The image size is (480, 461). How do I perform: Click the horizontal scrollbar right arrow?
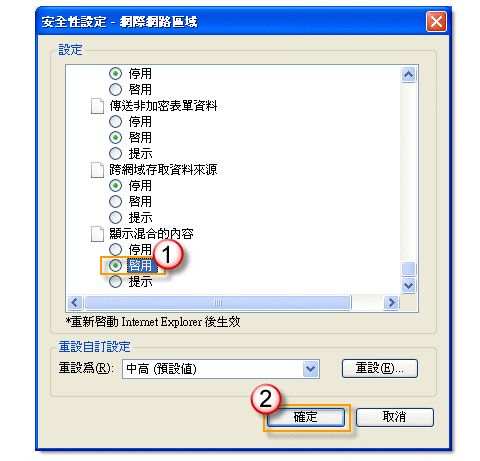coord(391,303)
